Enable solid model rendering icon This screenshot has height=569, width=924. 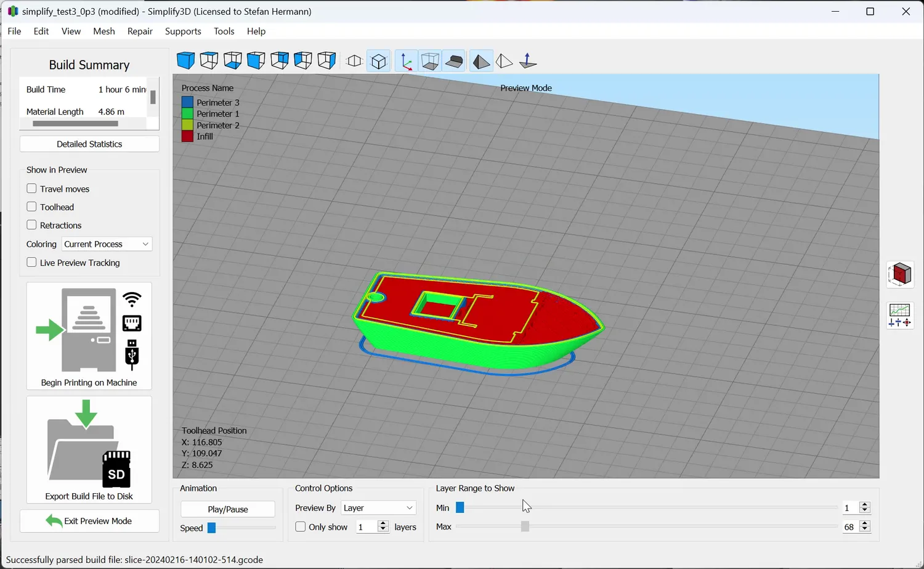pos(481,61)
